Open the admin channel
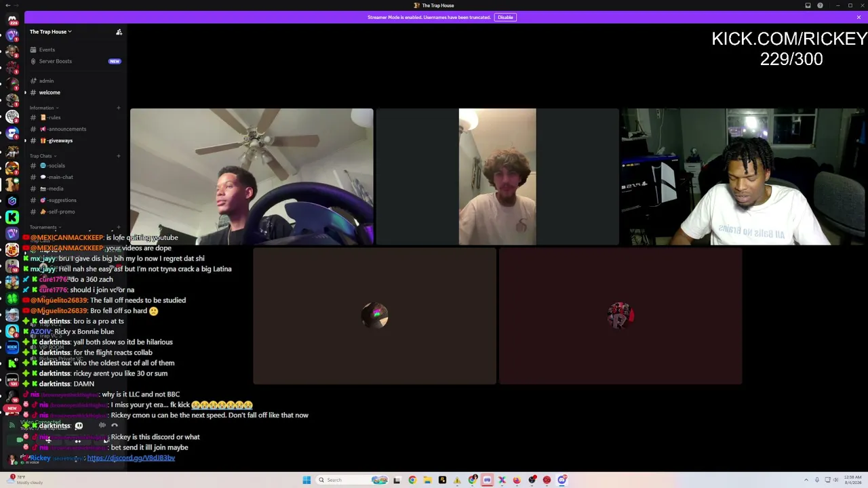Image resolution: width=868 pixels, height=488 pixels. tap(46, 81)
